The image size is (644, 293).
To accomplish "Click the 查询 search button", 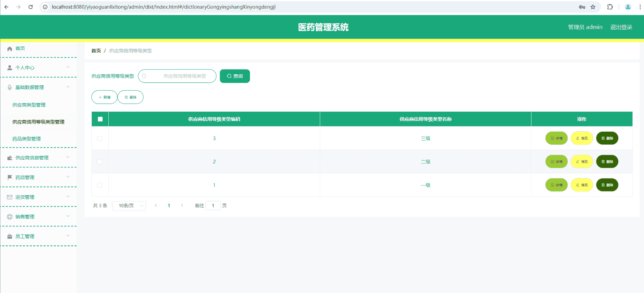I will (235, 76).
